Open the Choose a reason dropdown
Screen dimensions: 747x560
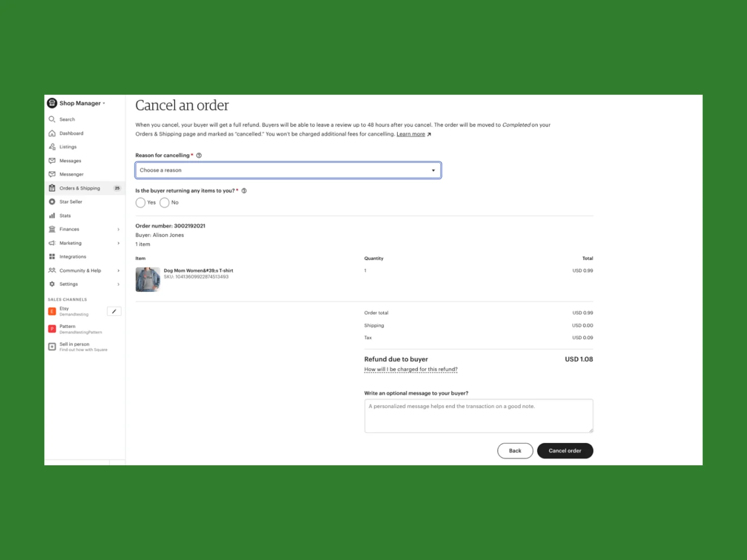click(288, 170)
